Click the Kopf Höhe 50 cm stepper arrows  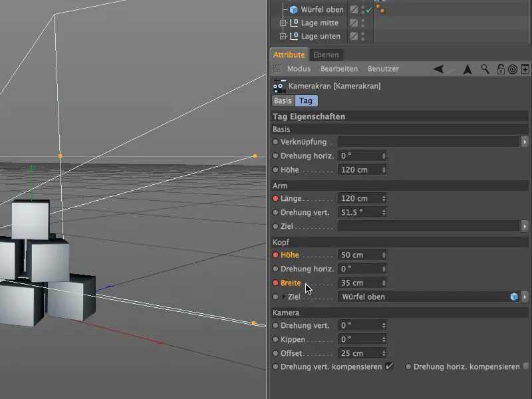tap(384, 255)
